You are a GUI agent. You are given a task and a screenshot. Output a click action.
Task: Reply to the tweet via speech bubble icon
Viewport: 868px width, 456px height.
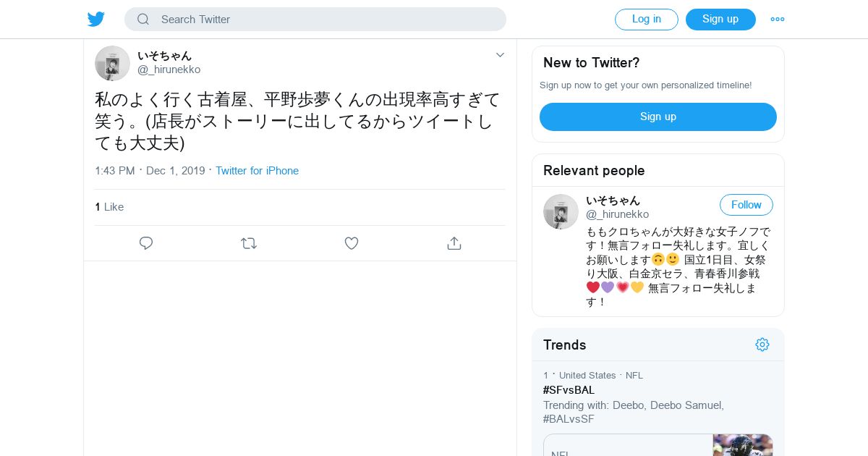[x=146, y=243]
